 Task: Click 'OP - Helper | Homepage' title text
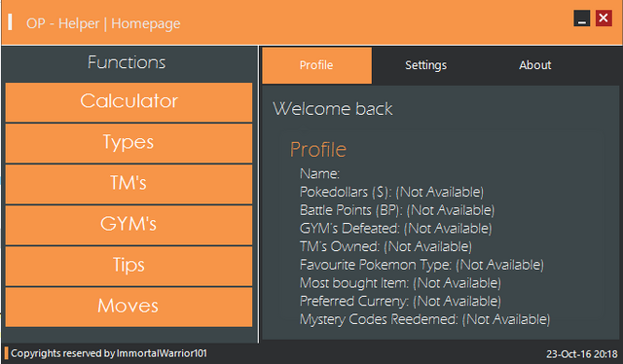103,23
